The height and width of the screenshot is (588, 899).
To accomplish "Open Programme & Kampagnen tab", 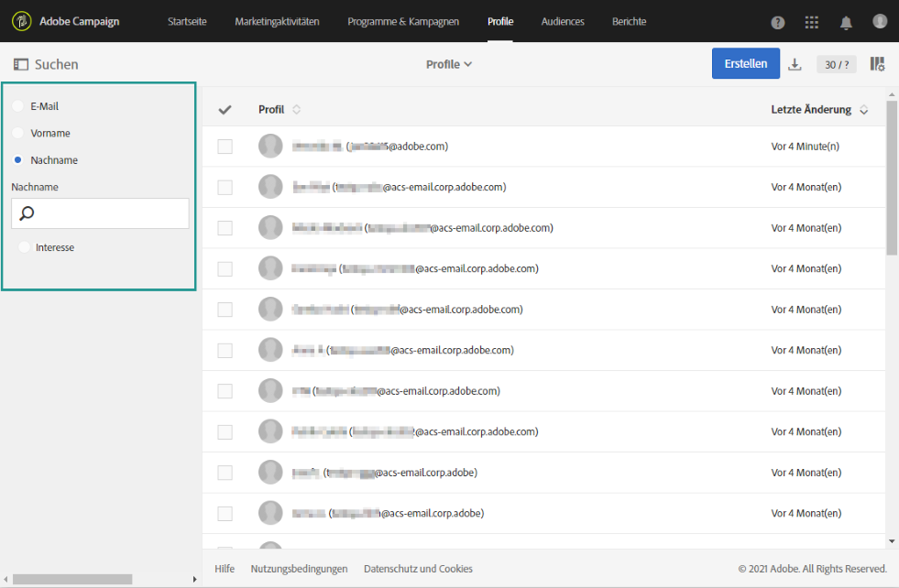I will pos(403,21).
